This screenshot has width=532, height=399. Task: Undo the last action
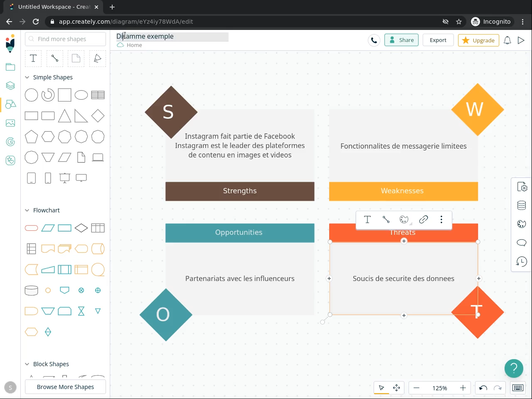(x=483, y=388)
